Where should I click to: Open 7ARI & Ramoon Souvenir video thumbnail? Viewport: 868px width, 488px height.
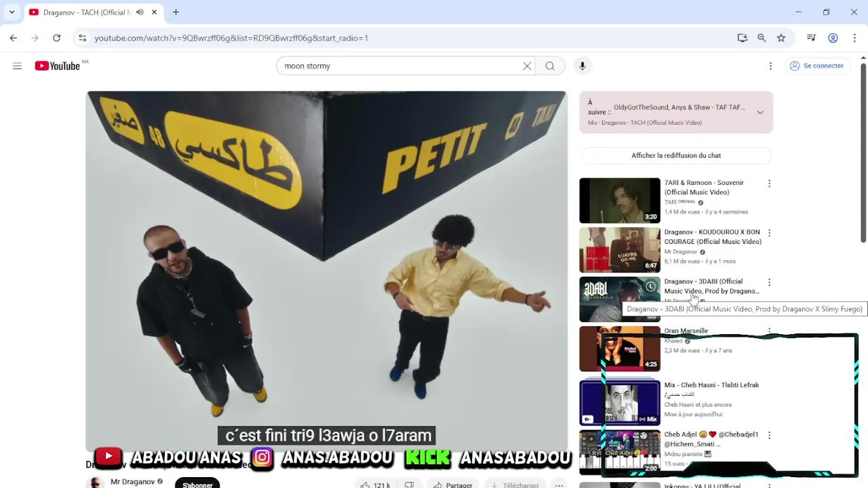click(x=620, y=201)
